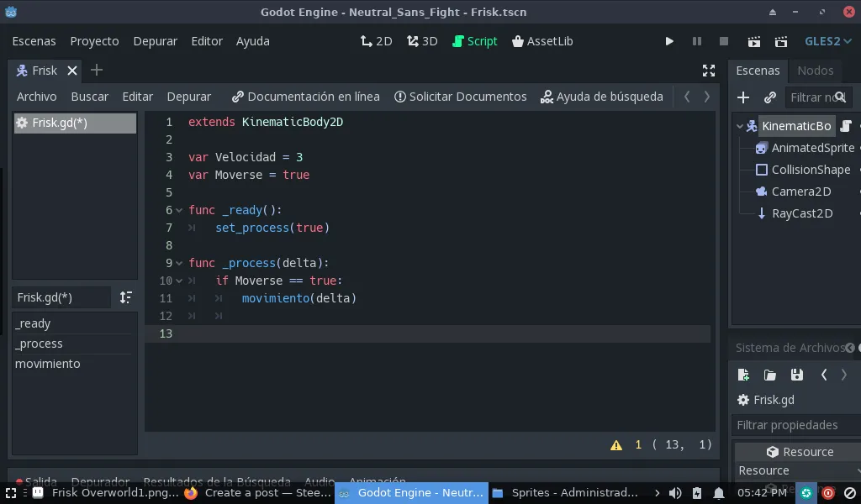The image size is (861, 504).
Task: Expand the Resource section
Action: [798, 452]
